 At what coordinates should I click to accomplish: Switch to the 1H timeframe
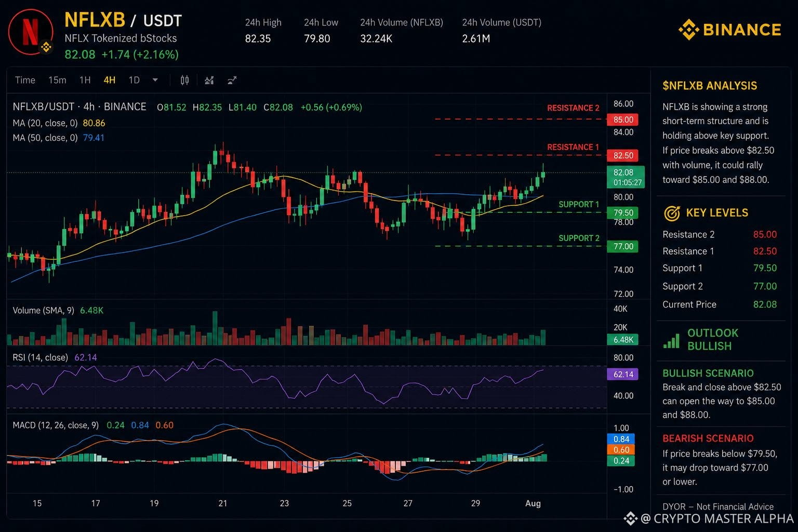[x=85, y=80]
